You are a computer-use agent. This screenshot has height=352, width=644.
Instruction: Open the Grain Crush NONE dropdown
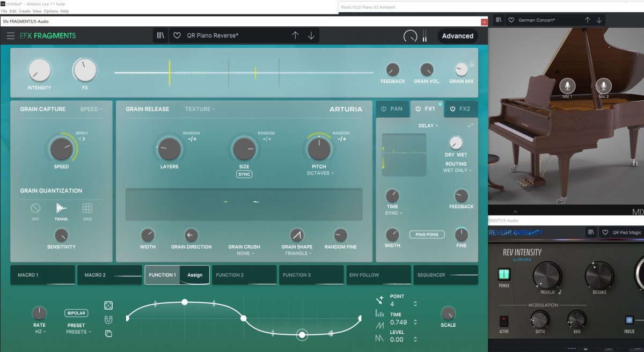point(245,253)
